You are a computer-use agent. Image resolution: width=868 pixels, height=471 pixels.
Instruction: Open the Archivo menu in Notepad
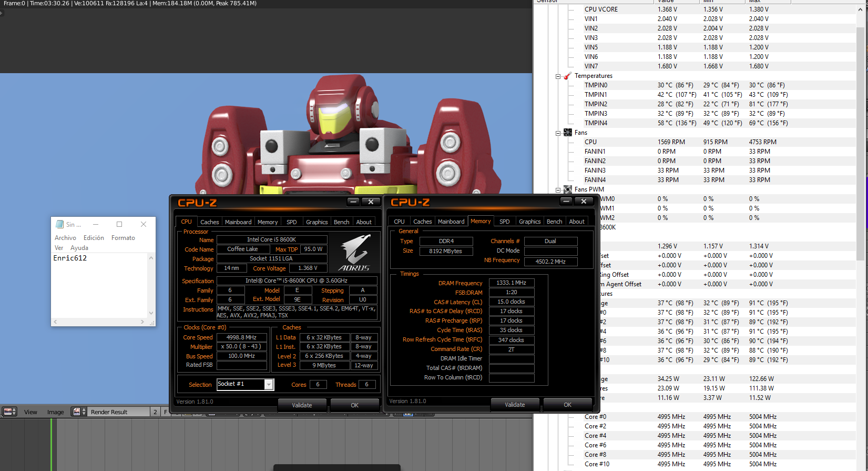point(65,238)
